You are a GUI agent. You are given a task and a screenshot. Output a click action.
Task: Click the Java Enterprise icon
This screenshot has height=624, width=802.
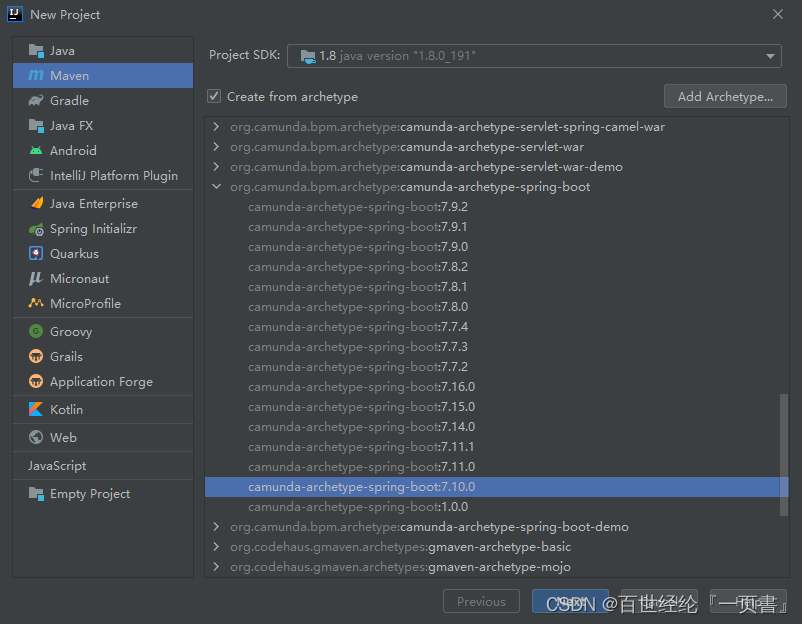[36, 204]
